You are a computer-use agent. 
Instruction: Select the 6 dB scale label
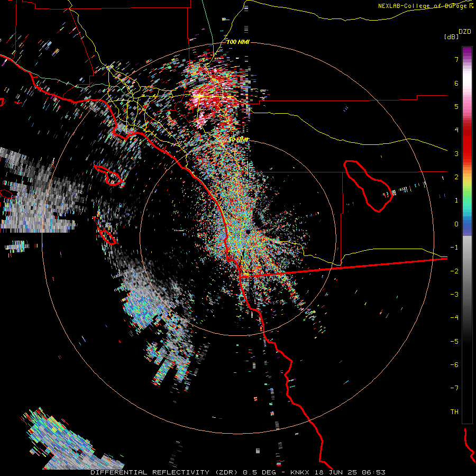pyautogui.click(x=456, y=83)
